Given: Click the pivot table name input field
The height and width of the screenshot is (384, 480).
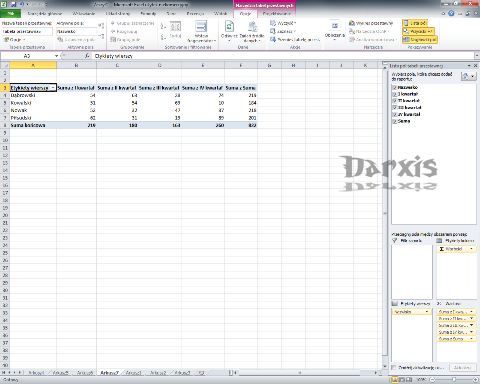Looking at the screenshot, I should (x=27, y=31).
